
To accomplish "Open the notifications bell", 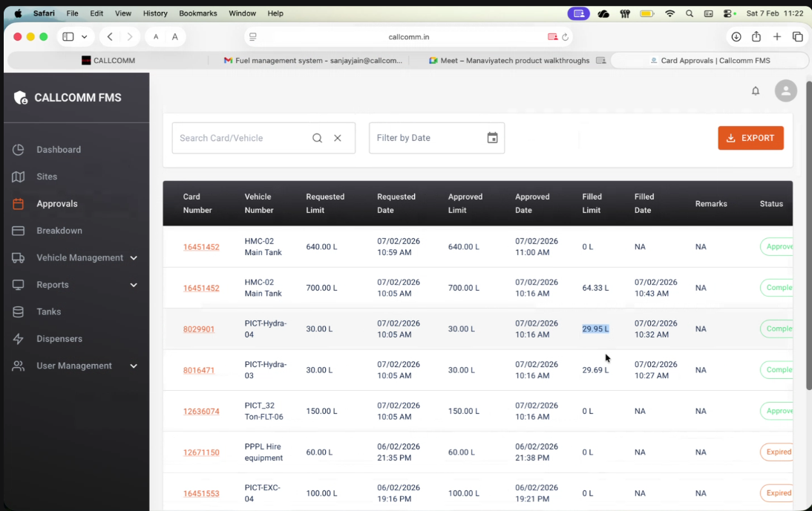I will 755,90.
